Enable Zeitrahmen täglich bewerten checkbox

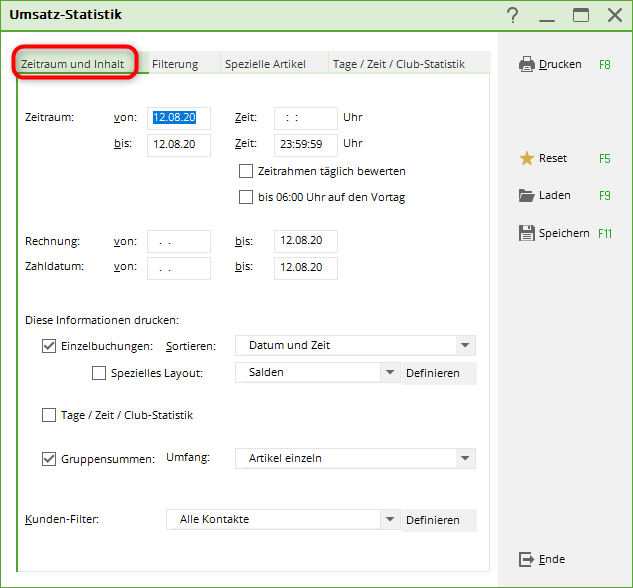(x=246, y=171)
